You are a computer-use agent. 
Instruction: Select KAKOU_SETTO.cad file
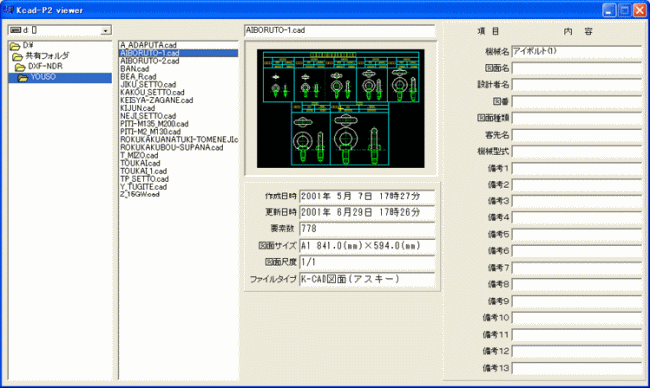pyautogui.click(x=152, y=92)
